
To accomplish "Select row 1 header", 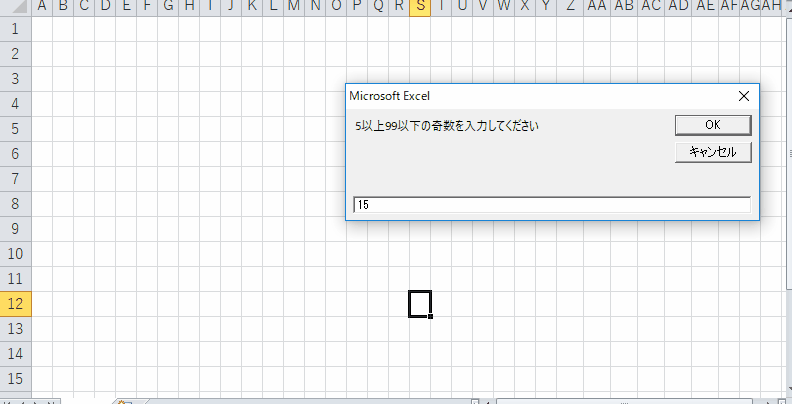I will [15, 28].
